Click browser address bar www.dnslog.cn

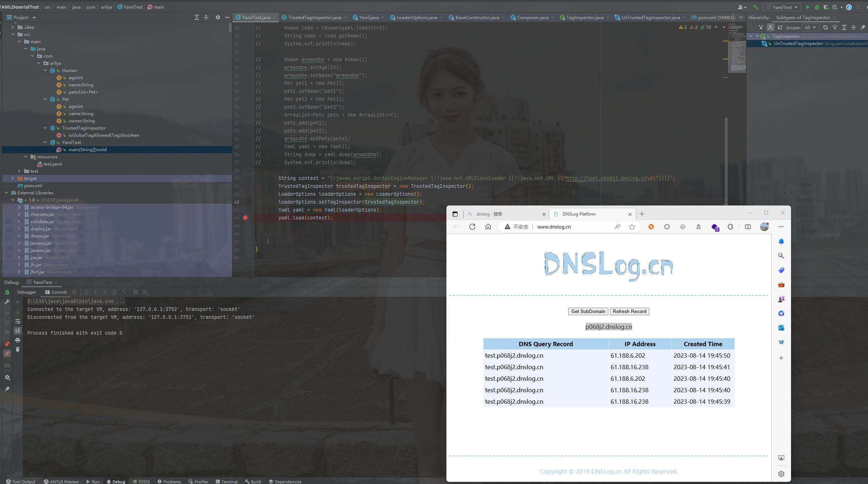554,227
